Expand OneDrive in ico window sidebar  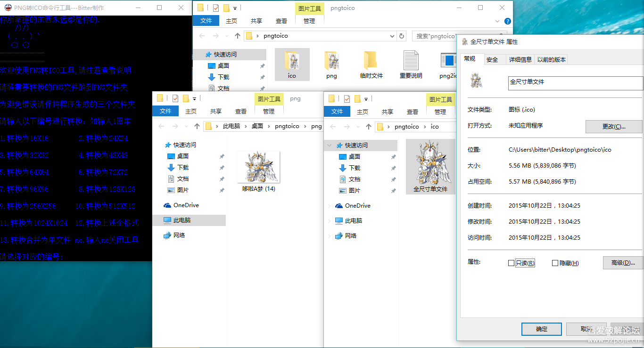pos(329,206)
